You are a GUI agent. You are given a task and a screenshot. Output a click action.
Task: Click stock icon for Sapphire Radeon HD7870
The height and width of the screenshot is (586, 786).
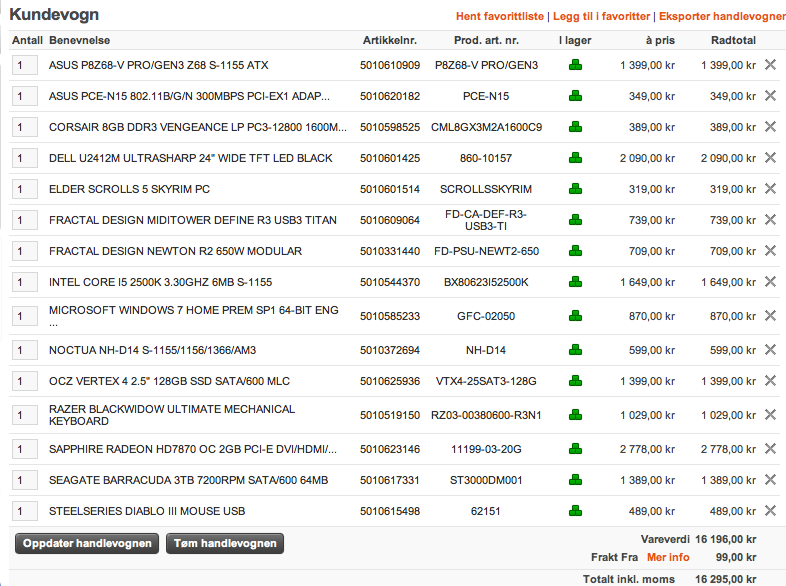coord(575,449)
